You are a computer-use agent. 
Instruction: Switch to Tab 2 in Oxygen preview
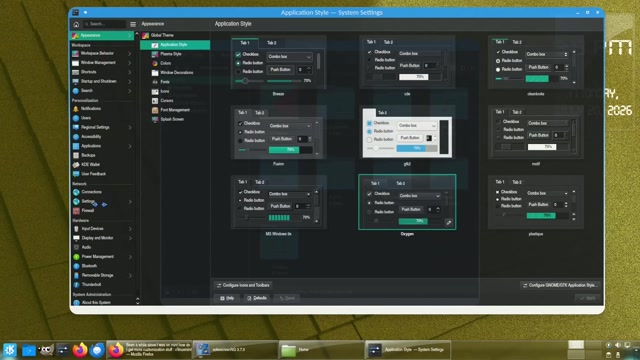point(401,183)
